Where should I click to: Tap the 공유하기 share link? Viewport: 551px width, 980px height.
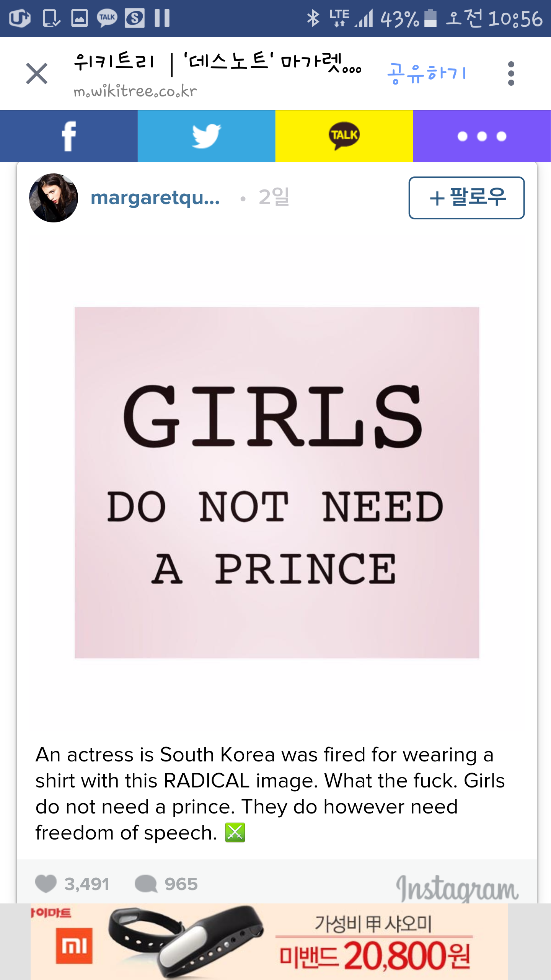pos(427,73)
